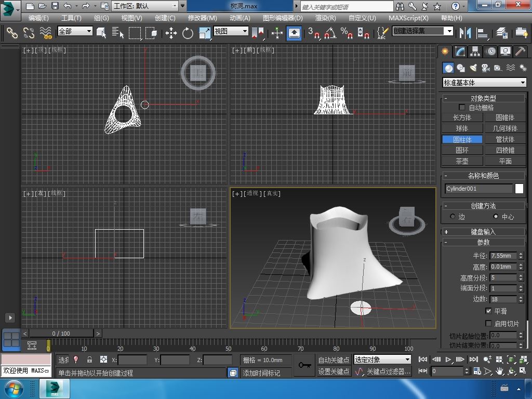Click the 茶壶 object type button
This screenshot has width=532, height=399.
click(x=462, y=161)
